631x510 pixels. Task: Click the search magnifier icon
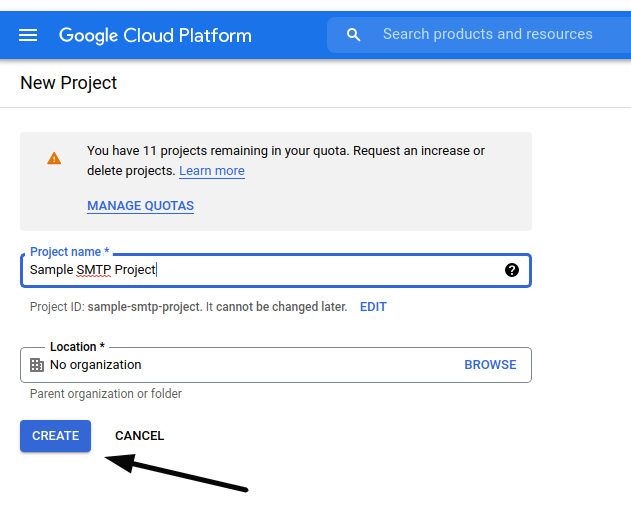tap(353, 35)
